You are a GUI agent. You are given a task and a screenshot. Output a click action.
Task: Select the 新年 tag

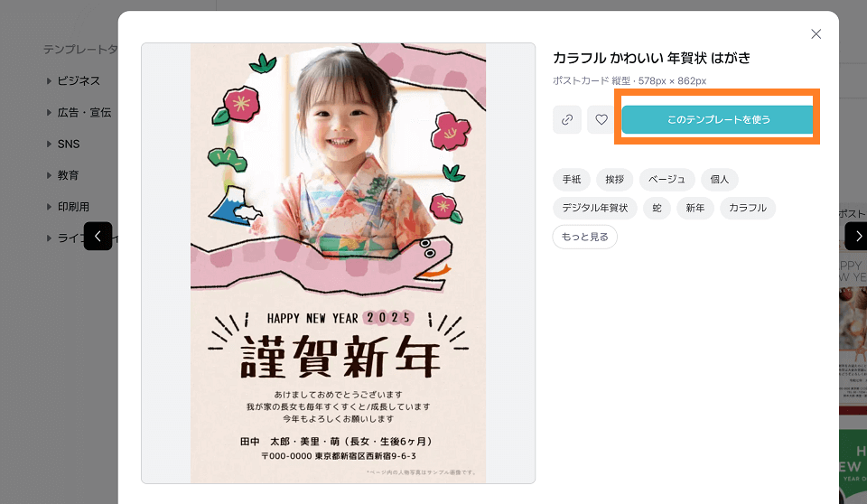pos(695,208)
